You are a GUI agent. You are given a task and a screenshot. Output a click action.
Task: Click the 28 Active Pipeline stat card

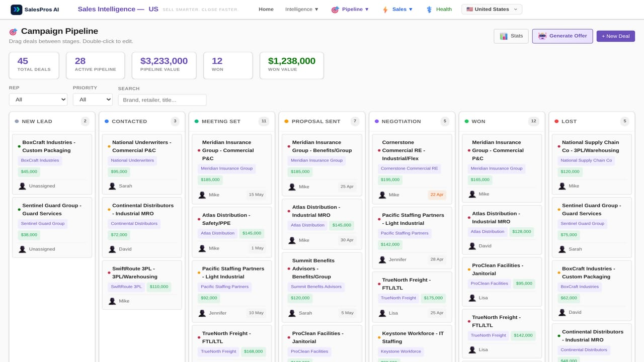click(95, 65)
